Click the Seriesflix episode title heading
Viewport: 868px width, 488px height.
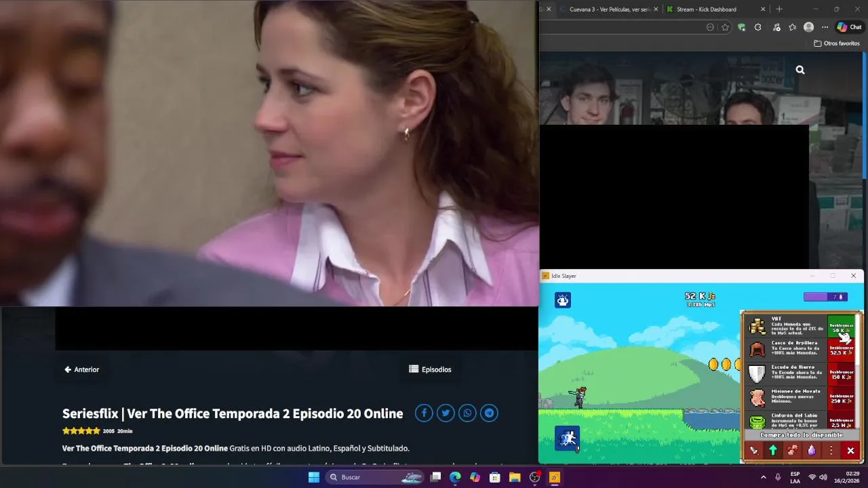tap(233, 413)
